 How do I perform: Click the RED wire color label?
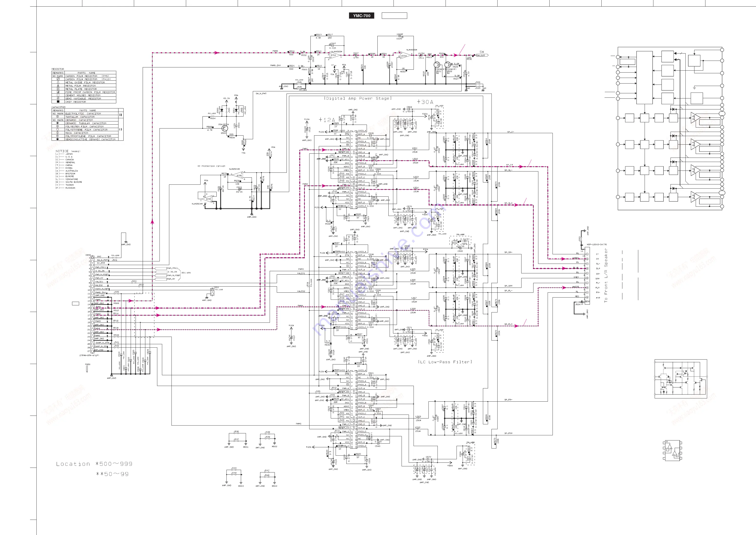577,296
